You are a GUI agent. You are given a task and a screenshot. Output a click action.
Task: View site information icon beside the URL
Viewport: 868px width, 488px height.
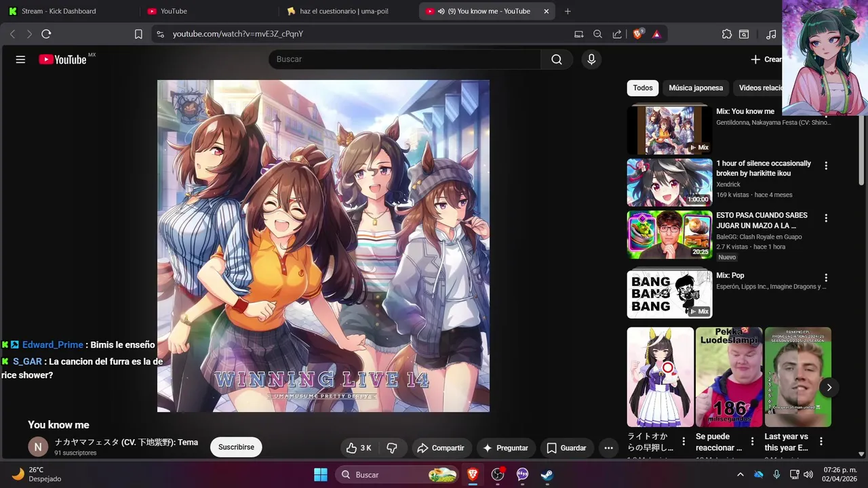click(x=160, y=34)
